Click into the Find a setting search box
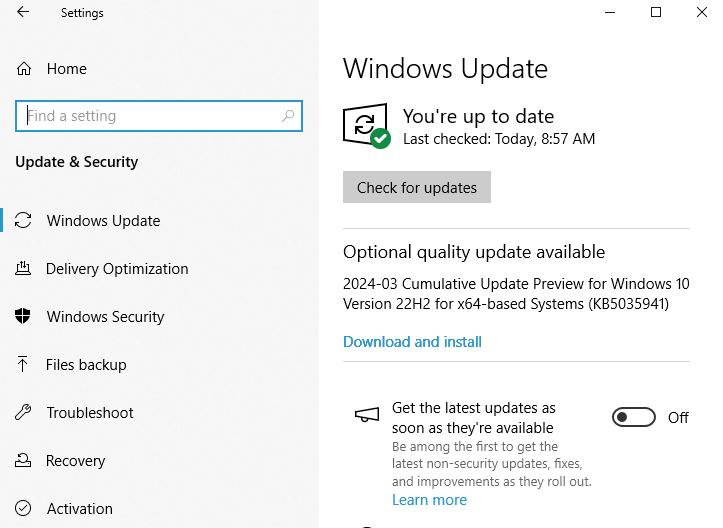Viewport: 723px width, 528px height. pyautogui.click(x=159, y=116)
